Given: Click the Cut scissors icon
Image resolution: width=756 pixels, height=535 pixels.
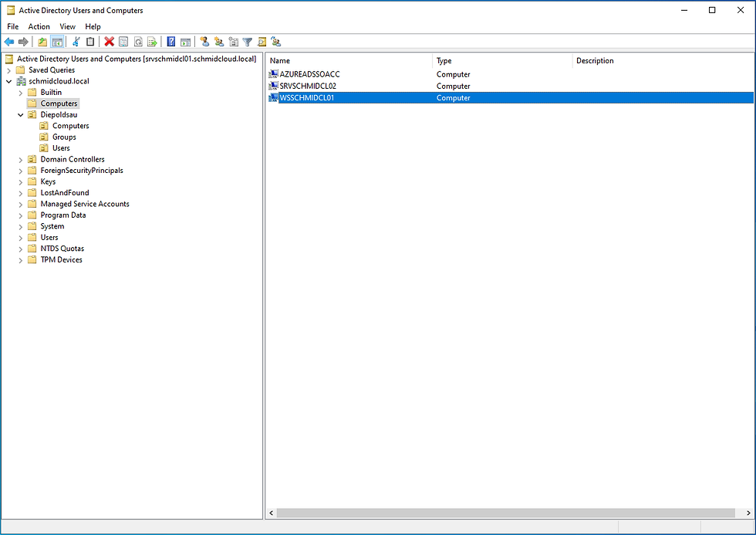Looking at the screenshot, I should point(76,42).
